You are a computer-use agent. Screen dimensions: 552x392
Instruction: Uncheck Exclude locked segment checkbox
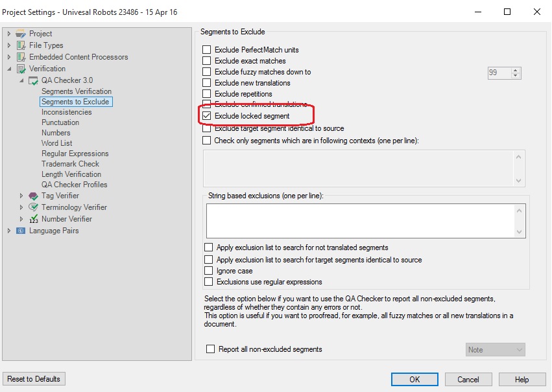[207, 116]
